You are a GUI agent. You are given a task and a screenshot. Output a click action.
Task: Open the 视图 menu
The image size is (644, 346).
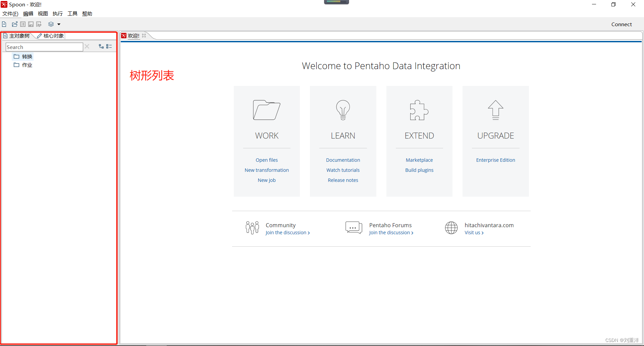43,14
